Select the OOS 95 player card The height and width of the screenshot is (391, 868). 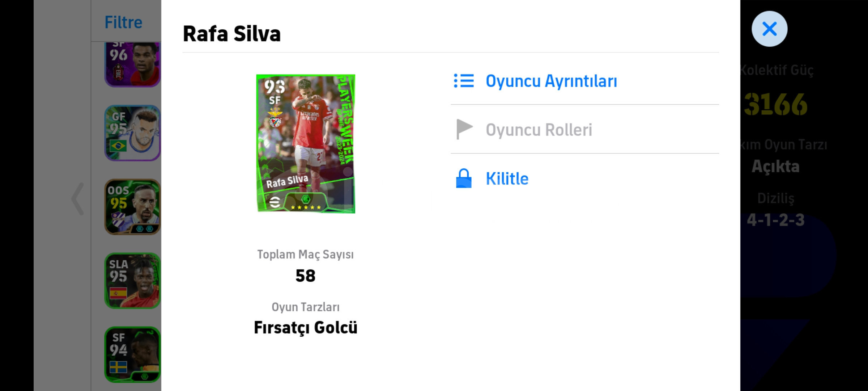(x=133, y=207)
